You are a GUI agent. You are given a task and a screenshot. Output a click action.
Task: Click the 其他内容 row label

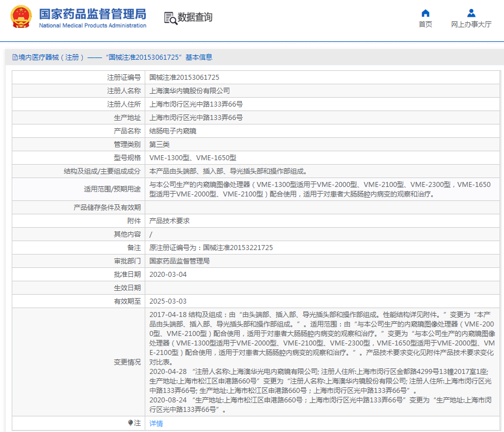click(127, 234)
